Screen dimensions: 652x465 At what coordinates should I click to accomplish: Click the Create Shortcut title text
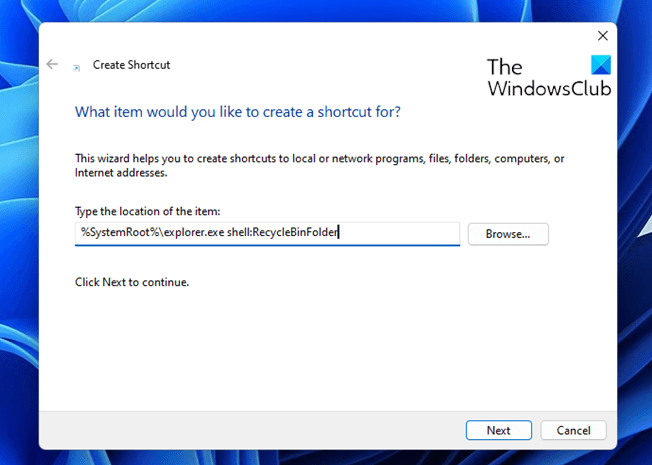(x=131, y=65)
